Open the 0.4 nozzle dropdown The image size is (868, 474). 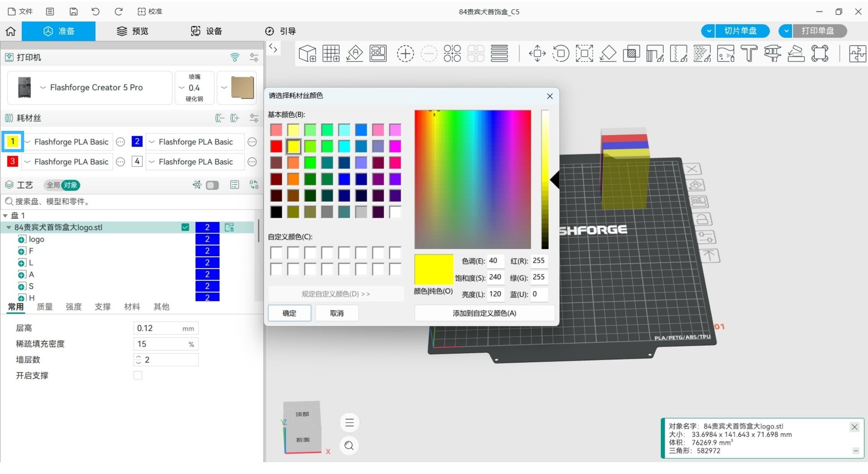[x=194, y=88]
